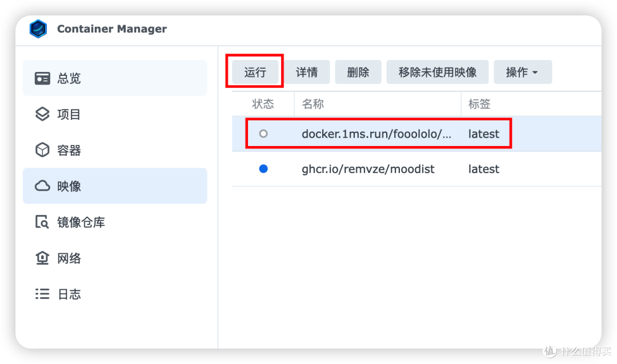Expand the 操作 dropdown menu
This screenshot has height=364, width=617.
523,72
